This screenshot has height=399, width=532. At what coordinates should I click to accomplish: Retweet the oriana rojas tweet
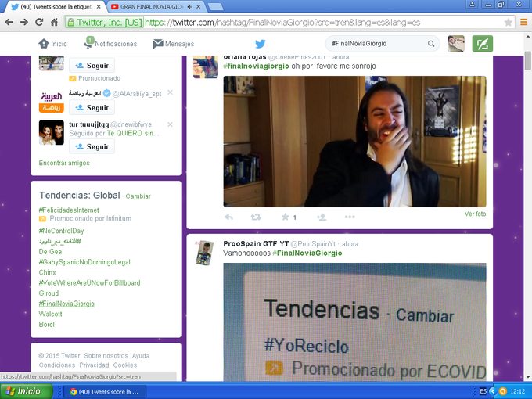256,217
